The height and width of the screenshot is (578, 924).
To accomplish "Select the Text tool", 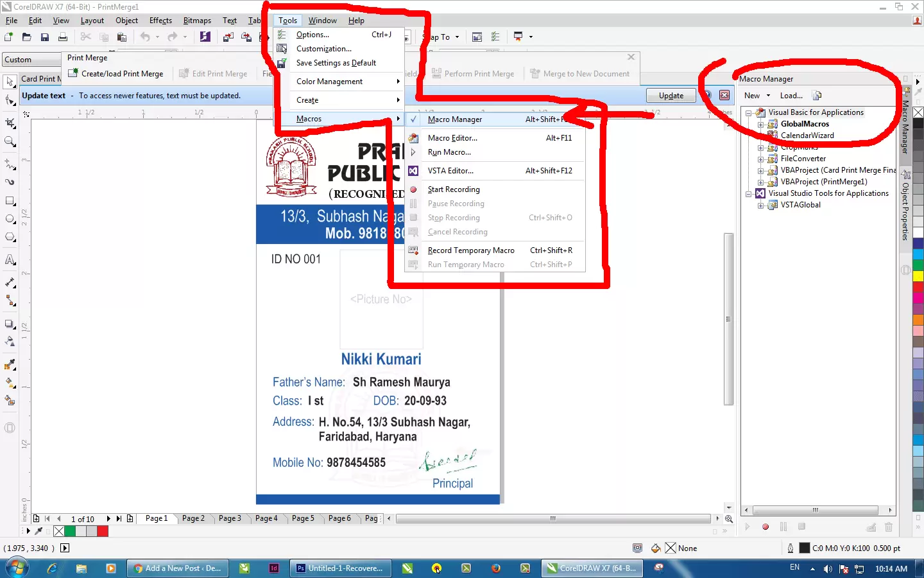I will point(10,260).
